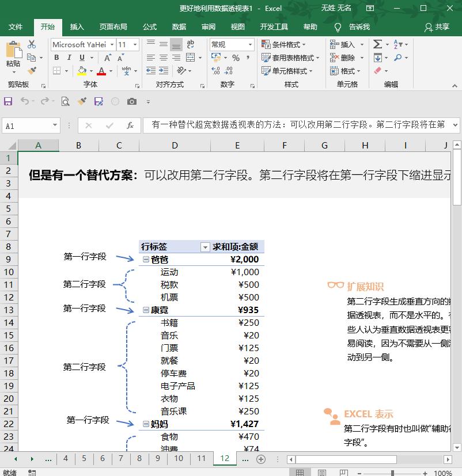462x476 pixels.
Task: Click the Merge and Center icon
Action: point(190,58)
